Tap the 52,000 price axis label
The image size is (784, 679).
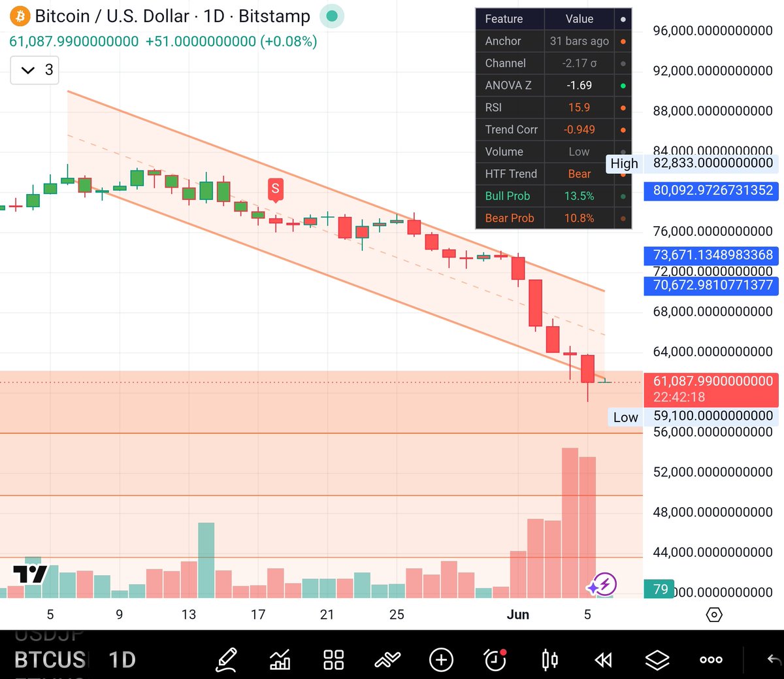click(713, 472)
